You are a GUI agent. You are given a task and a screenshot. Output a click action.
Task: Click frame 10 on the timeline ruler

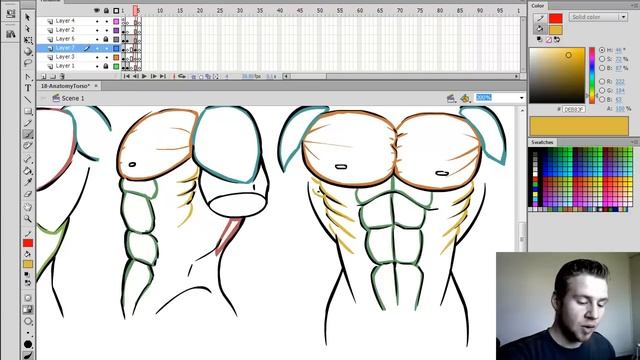[160, 11]
